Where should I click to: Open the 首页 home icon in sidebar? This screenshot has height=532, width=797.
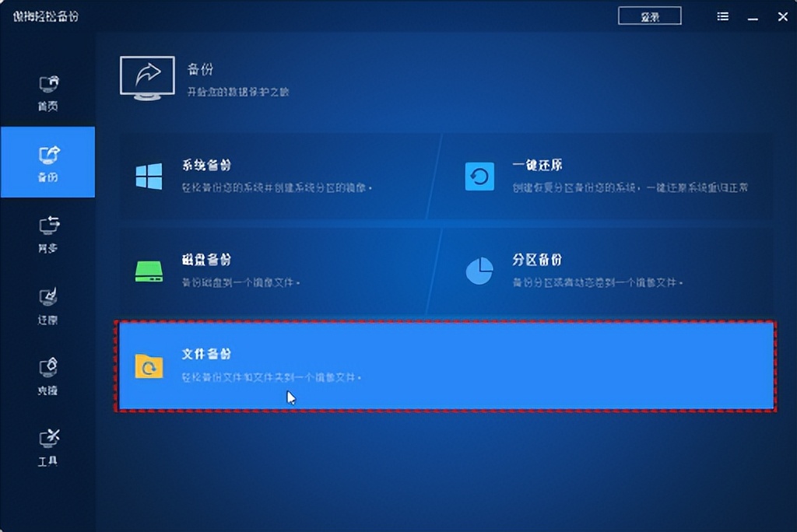point(47,84)
